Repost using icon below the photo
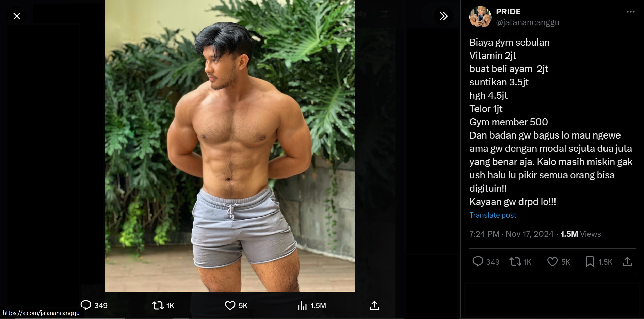This screenshot has height=319, width=644. point(158,305)
